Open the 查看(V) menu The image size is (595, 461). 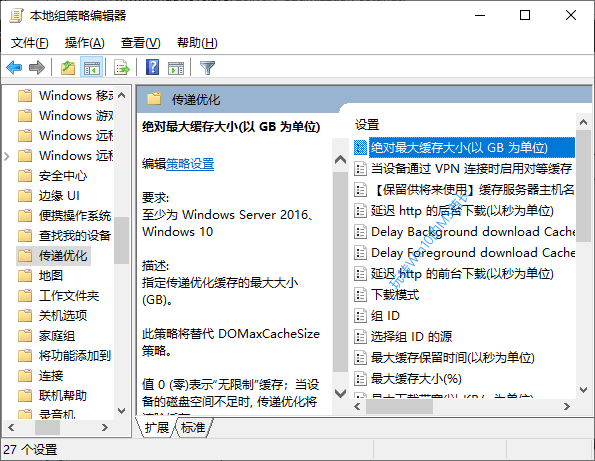point(141,43)
